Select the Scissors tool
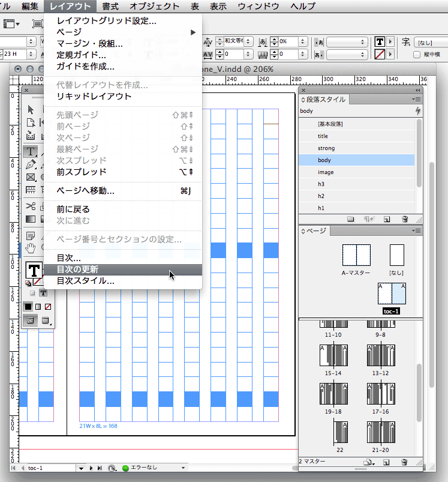This screenshot has height=482, width=448. pyautogui.click(x=31, y=206)
